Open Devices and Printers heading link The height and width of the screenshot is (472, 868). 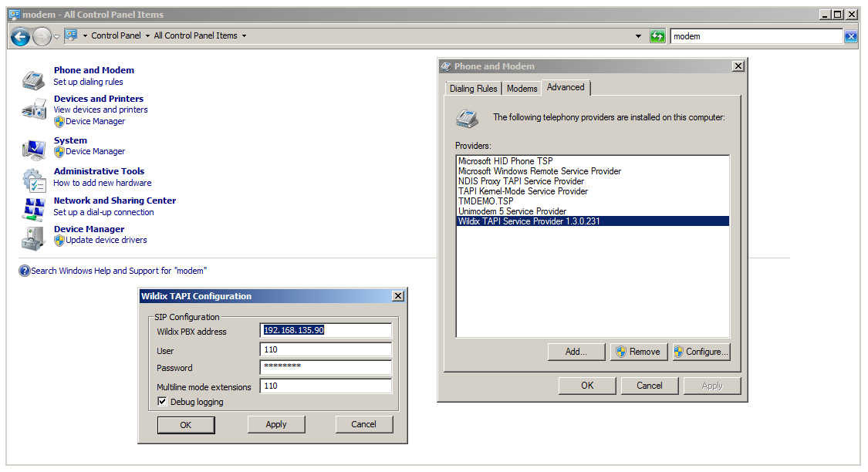tap(99, 99)
